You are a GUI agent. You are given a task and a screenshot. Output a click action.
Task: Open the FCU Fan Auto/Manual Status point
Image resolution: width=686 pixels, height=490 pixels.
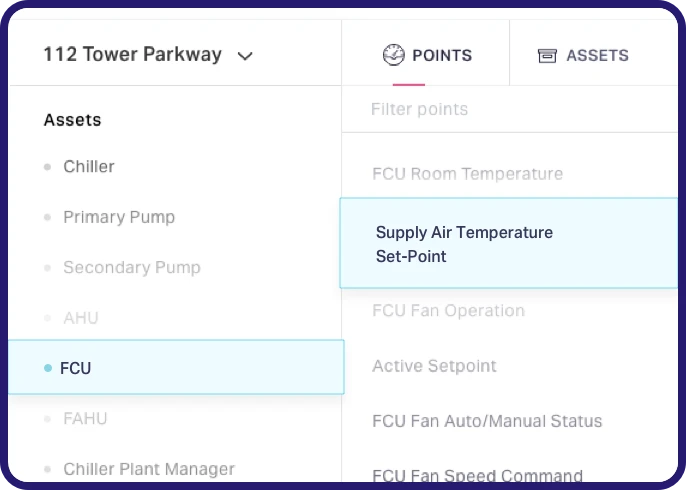pos(487,421)
